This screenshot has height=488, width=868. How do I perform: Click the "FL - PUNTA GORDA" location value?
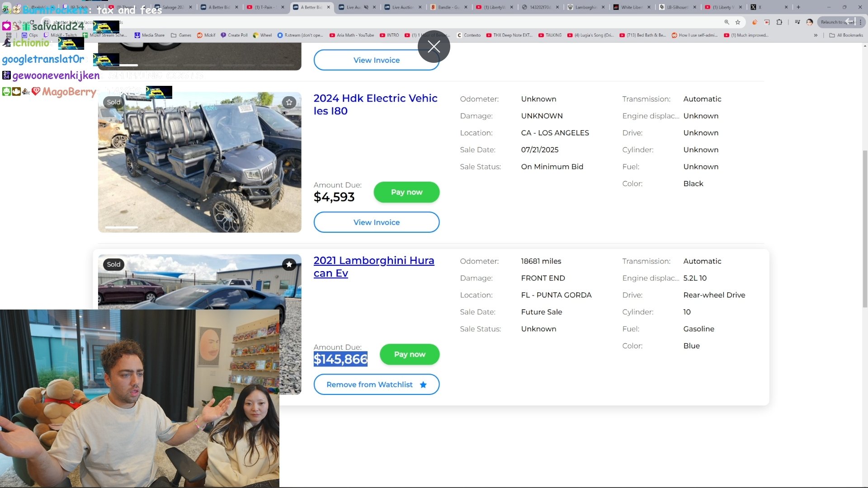click(556, 295)
